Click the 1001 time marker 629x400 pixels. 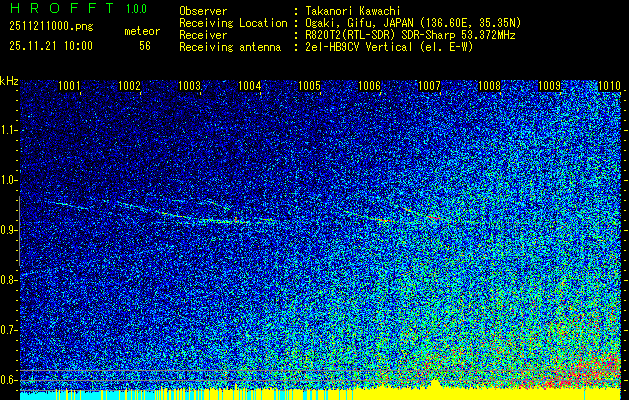[x=69, y=86]
